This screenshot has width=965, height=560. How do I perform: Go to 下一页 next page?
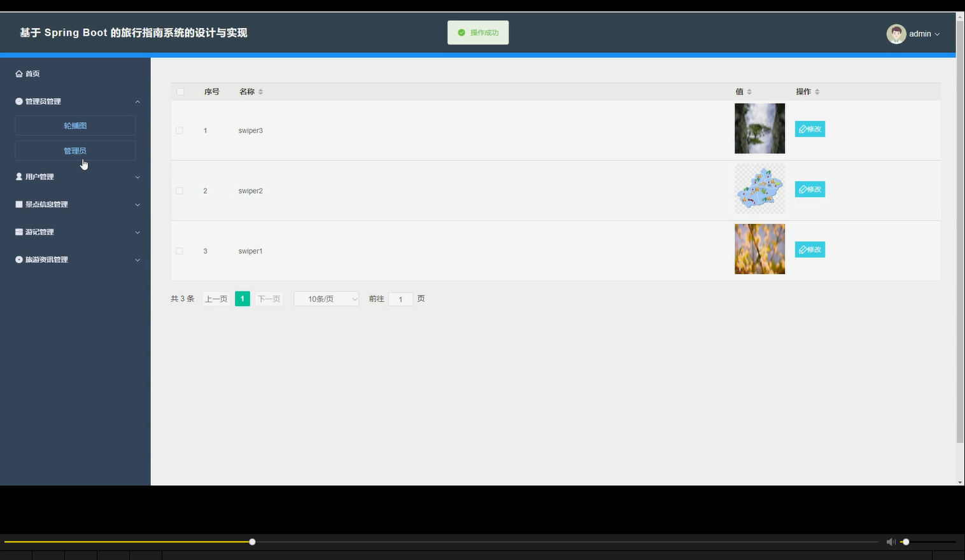click(269, 298)
